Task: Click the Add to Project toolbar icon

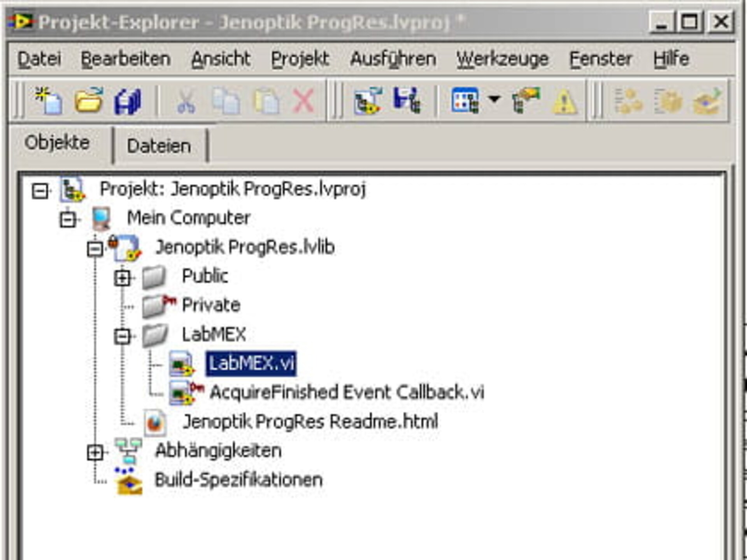Action: (x=368, y=101)
